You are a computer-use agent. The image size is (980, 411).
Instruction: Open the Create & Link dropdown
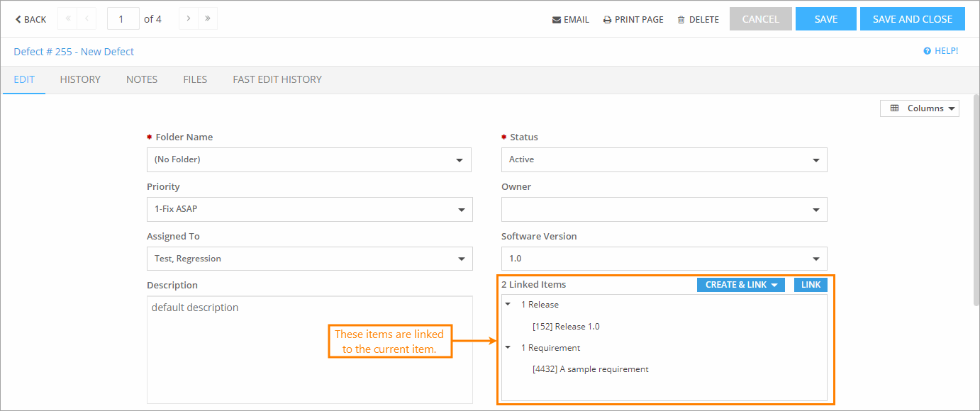[740, 284]
